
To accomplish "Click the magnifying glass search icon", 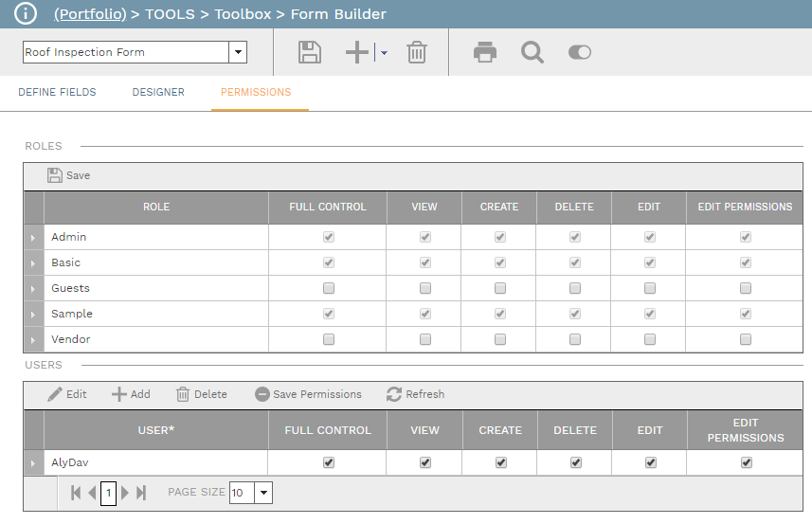I will [x=532, y=52].
